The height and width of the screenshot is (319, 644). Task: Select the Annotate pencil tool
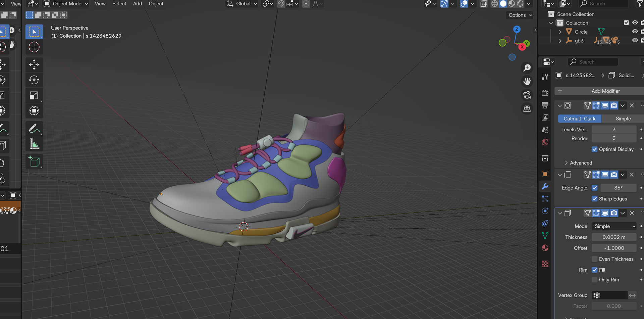pos(34,128)
